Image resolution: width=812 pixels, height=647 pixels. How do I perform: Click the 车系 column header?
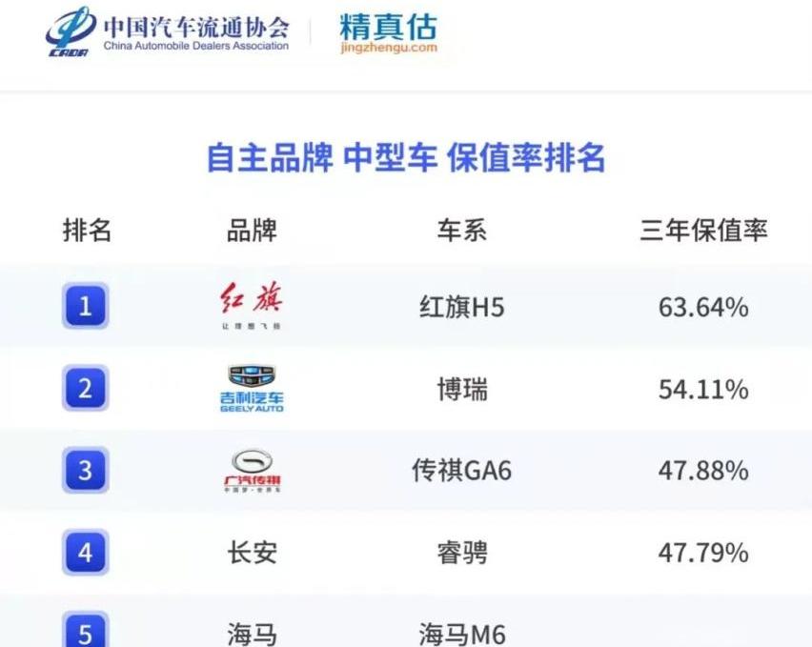tap(461, 230)
